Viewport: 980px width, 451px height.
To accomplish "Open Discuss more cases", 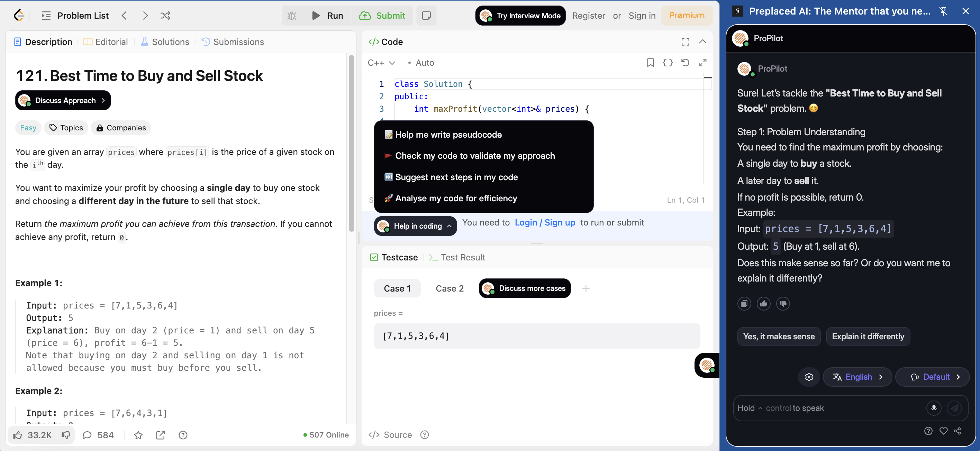I will (x=524, y=289).
